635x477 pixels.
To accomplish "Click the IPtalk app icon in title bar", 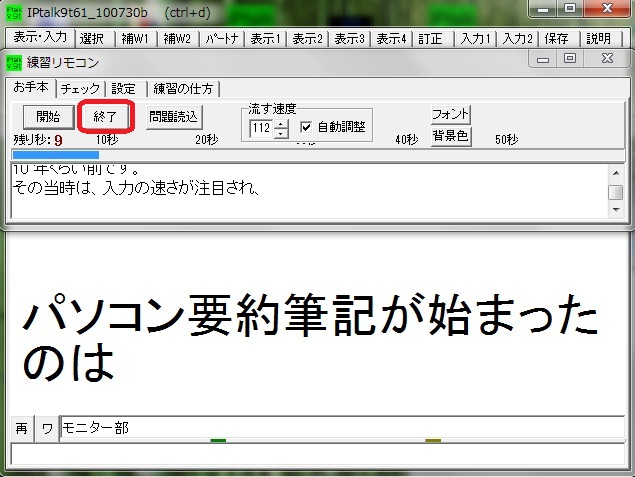I will (x=13, y=12).
